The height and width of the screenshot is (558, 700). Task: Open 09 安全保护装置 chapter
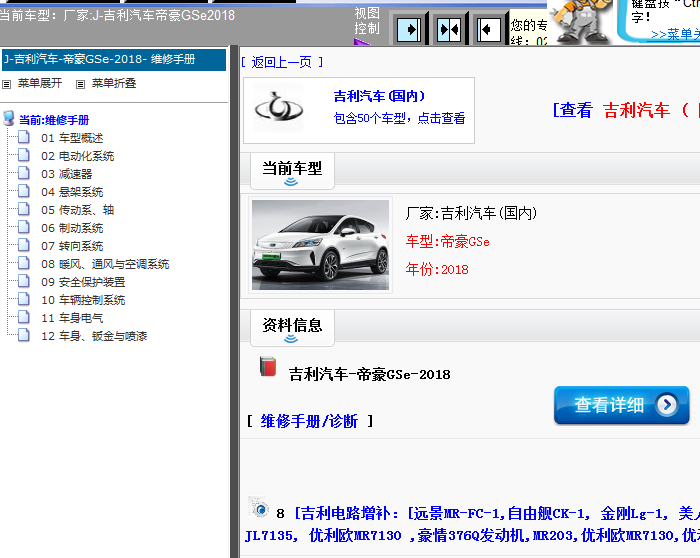[x=83, y=282]
